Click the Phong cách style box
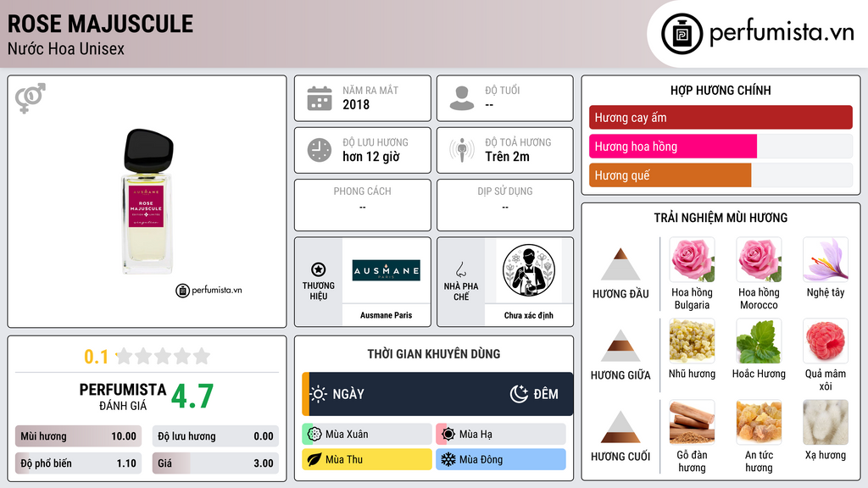The width and height of the screenshot is (868, 488). point(363,205)
